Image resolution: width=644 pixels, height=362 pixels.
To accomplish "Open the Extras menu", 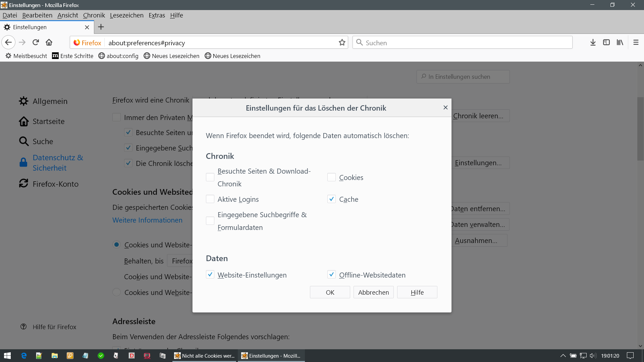I will click(157, 15).
